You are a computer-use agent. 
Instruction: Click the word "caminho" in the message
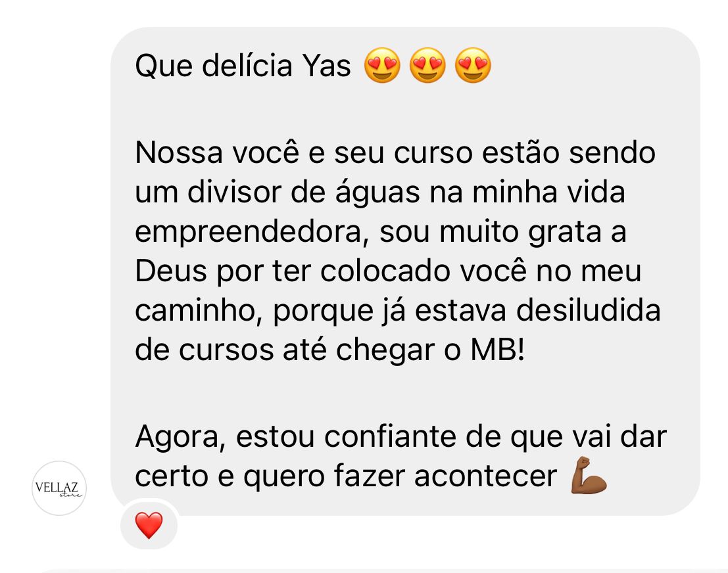tap(195, 310)
